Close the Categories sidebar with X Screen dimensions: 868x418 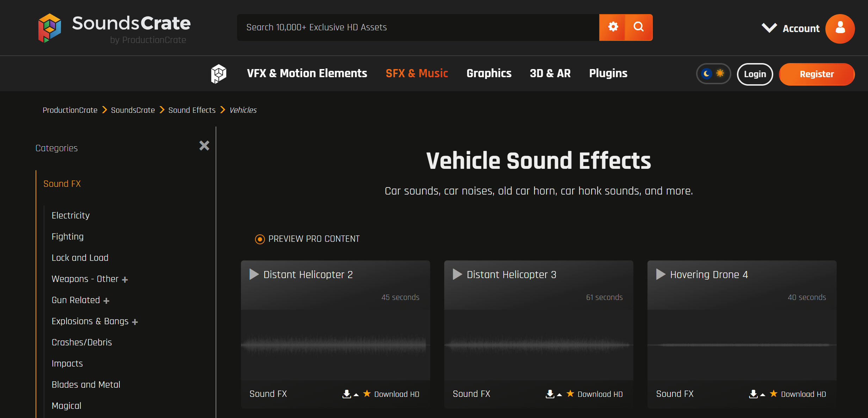click(x=204, y=146)
